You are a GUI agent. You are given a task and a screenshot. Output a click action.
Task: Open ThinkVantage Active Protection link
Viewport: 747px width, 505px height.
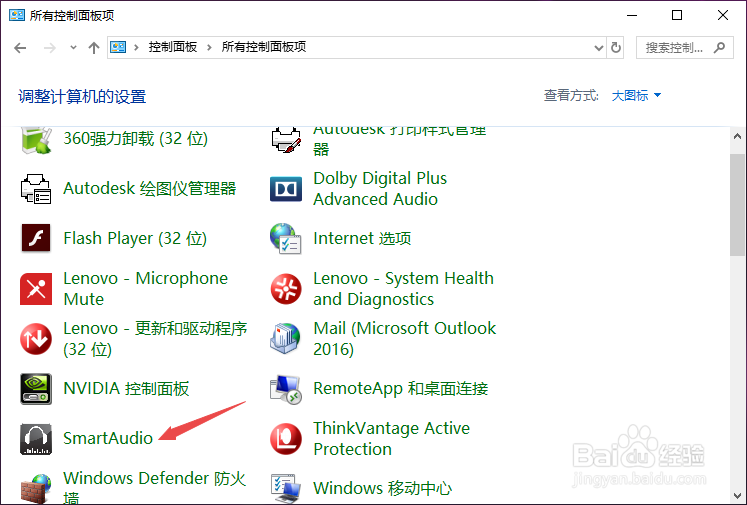[392, 439]
